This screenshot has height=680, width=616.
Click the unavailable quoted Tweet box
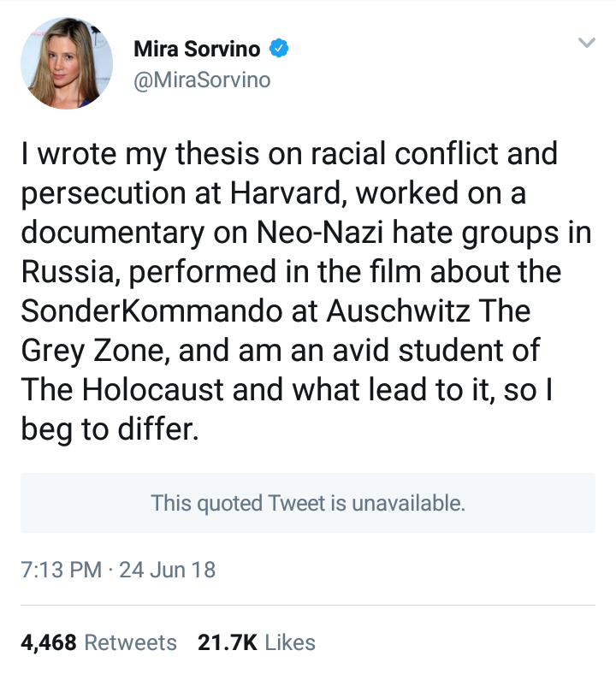tap(308, 503)
